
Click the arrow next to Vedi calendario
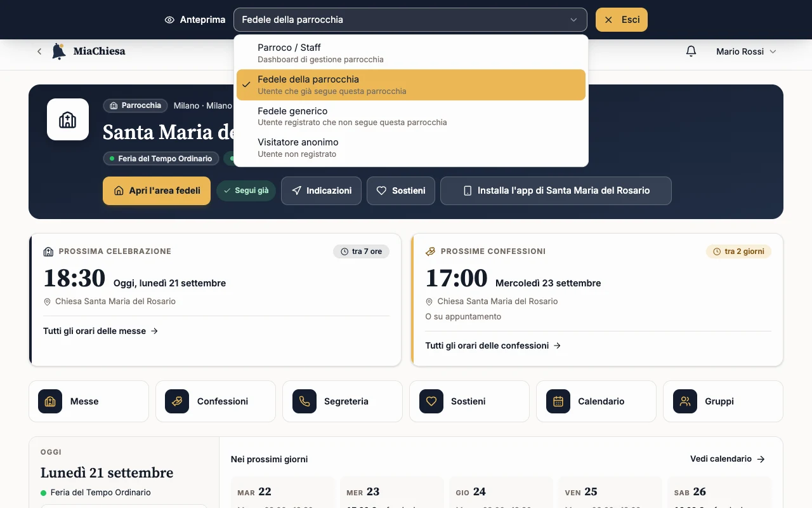tap(761, 459)
